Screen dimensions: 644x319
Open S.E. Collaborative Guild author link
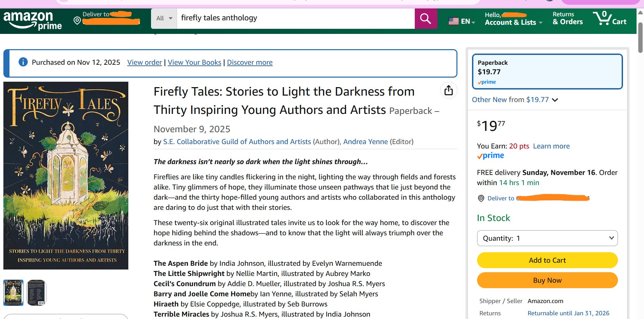point(237,142)
